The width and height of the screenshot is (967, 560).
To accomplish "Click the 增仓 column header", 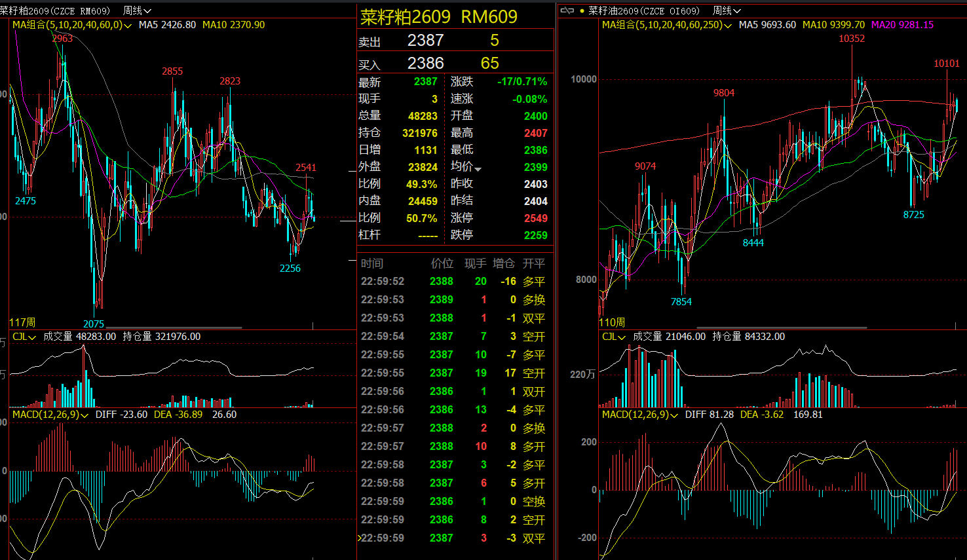I will coord(503,263).
